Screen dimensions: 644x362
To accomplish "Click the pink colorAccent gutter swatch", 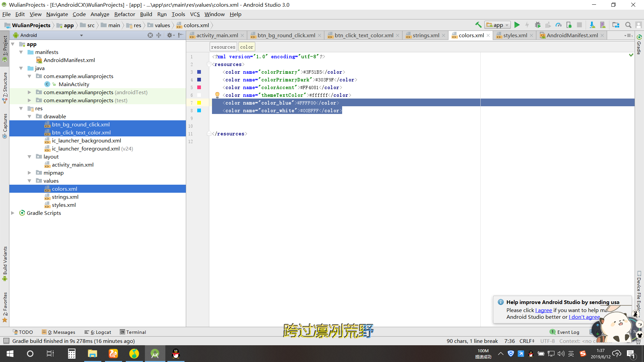I will click(x=199, y=87).
